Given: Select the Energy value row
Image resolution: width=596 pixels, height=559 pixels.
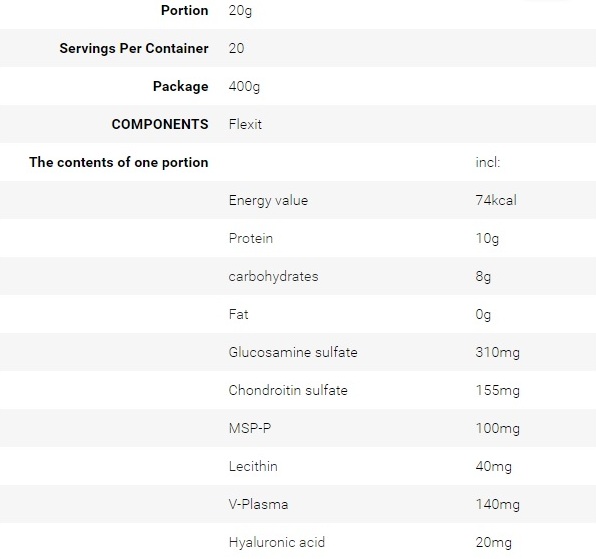Looking at the screenshot, I should pyautogui.click(x=298, y=200).
